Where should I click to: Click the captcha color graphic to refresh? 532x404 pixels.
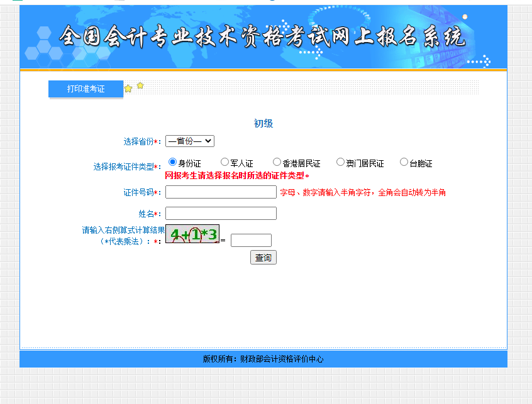192,232
